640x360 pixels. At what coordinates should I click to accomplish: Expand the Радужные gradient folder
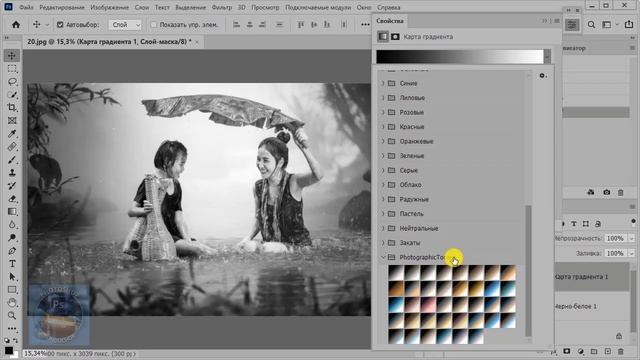383,199
